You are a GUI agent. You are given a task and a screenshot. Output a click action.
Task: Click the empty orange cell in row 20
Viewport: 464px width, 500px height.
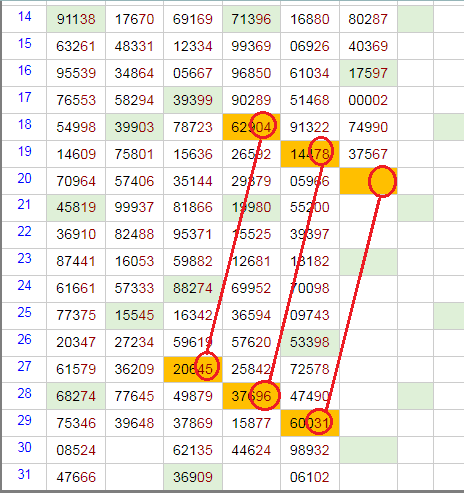[x=368, y=181]
